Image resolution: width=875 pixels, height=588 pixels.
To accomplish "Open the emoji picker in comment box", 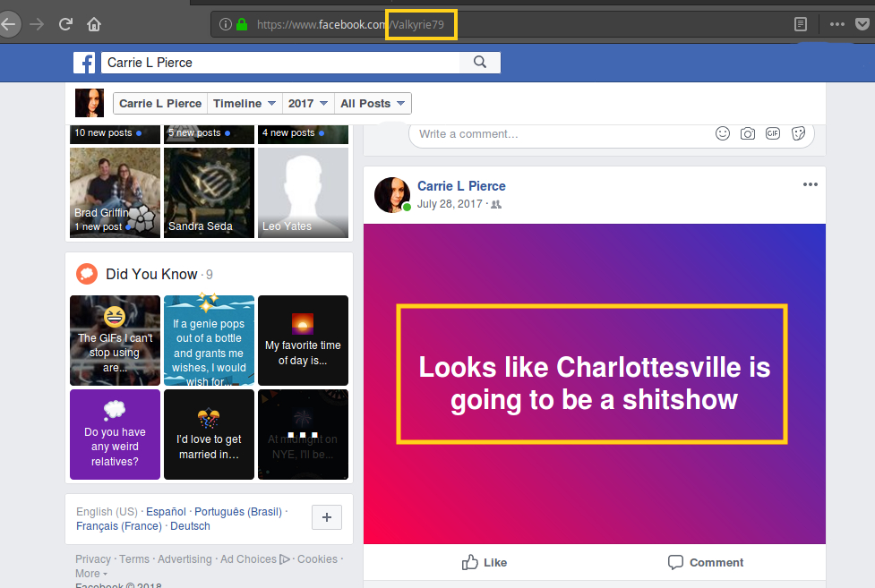I will point(722,133).
